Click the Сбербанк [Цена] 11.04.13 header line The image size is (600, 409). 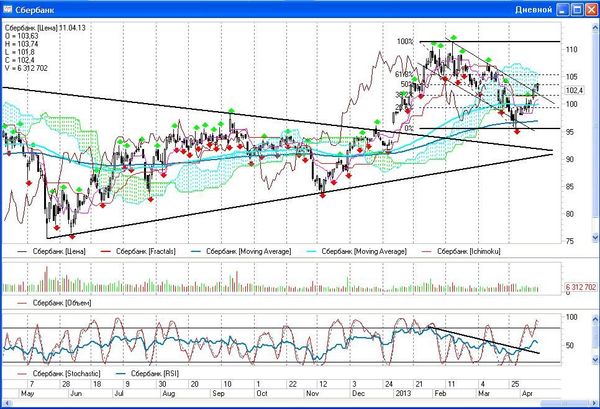45,28
